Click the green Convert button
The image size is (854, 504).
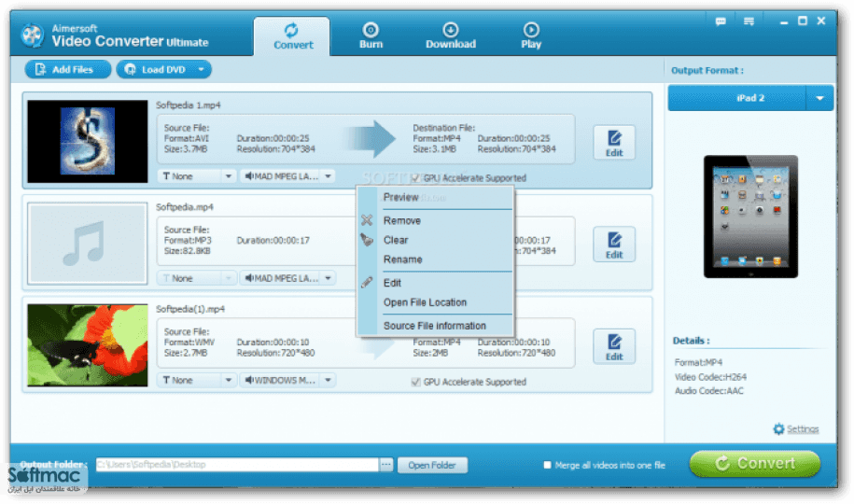pyautogui.click(x=755, y=463)
